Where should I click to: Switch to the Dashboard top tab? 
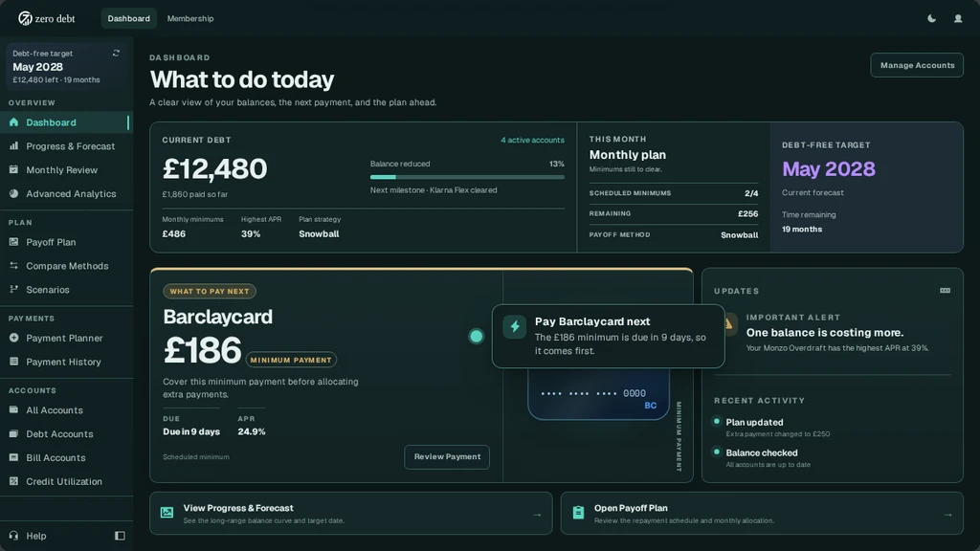click(x=129, y=18)
